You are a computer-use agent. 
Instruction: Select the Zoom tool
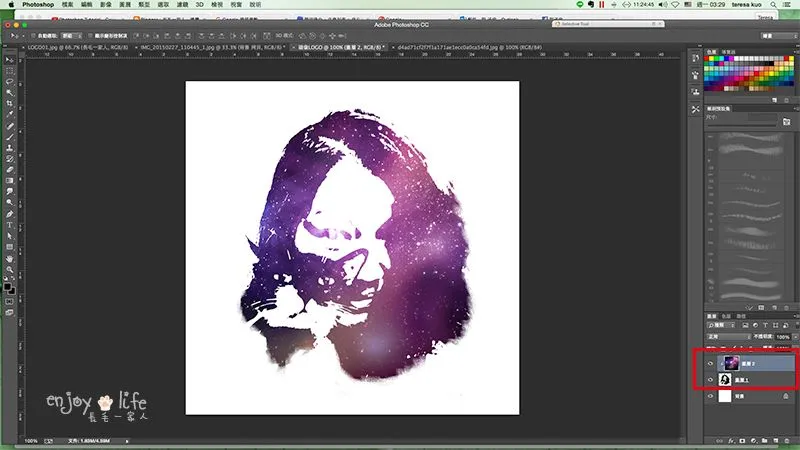[x=9, y=269]
